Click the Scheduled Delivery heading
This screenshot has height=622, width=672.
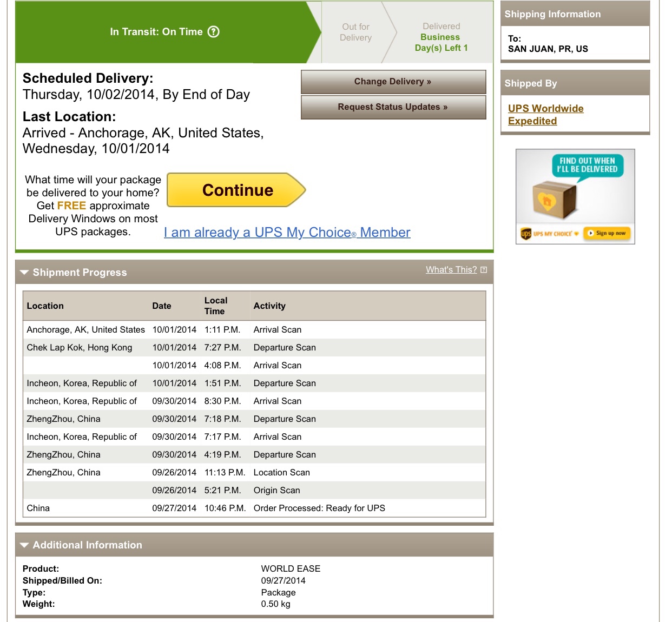(88, 78)
